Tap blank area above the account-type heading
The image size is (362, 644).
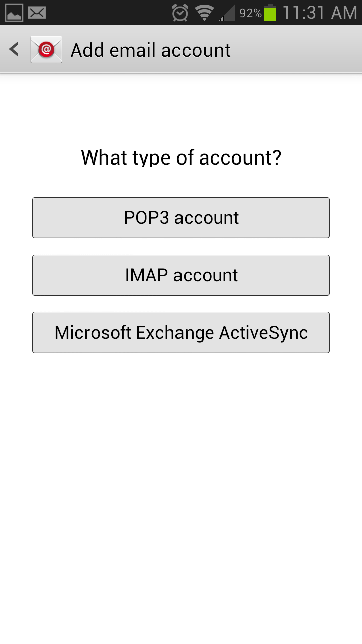tap(181, 108)
